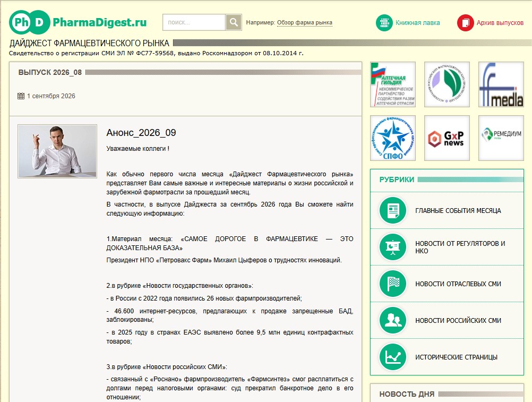Click the line about «Фармсинтез» долгами
Image resolution: width=532 pixels, height=402 pixels.
(230, 388)
